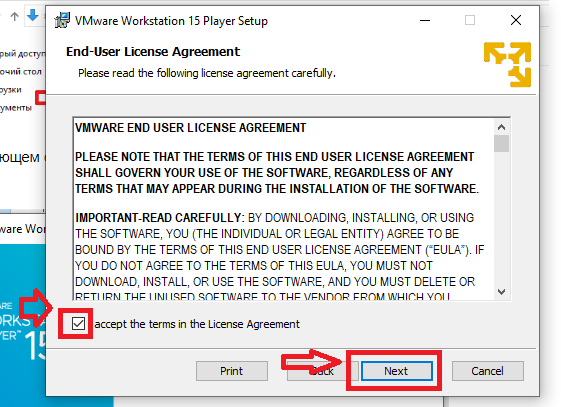Cancel the VMware Player setup
Image resolution: width=561 pixels, height=407 pixels.
click(x=487, y=371)
